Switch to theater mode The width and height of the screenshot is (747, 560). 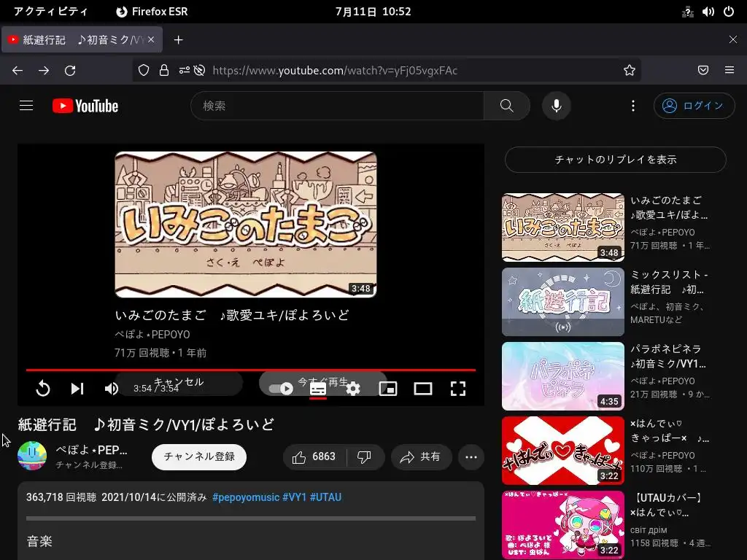(x=423, y=389)
